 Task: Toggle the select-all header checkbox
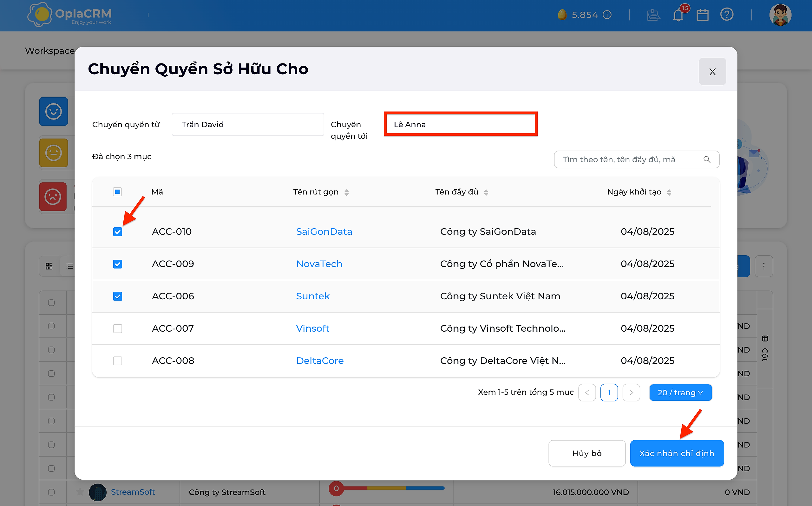point(117,192)
